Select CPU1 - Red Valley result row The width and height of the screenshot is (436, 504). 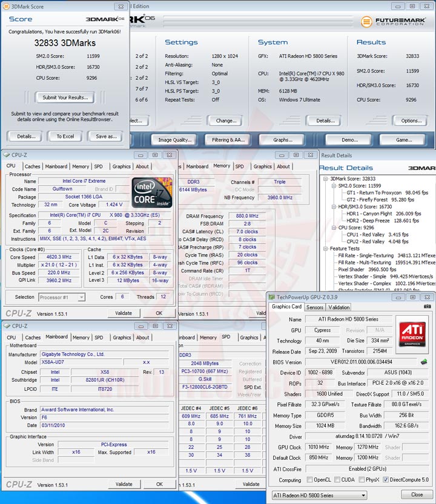[x=377, y=235]
